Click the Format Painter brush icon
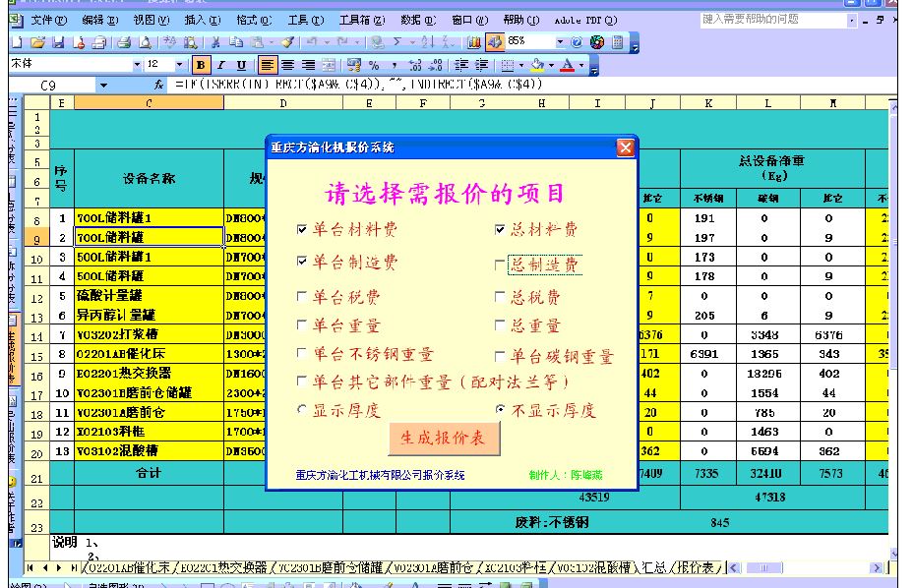This screenshot has height=588, width=914. 287,42
